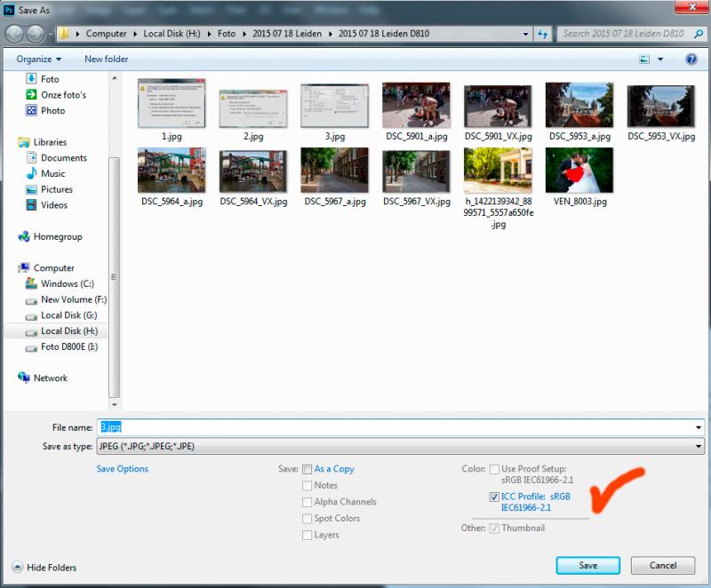The image size is (711, 588).
Task: Enable the As a Copy checkbox
Action: point(307,469)
